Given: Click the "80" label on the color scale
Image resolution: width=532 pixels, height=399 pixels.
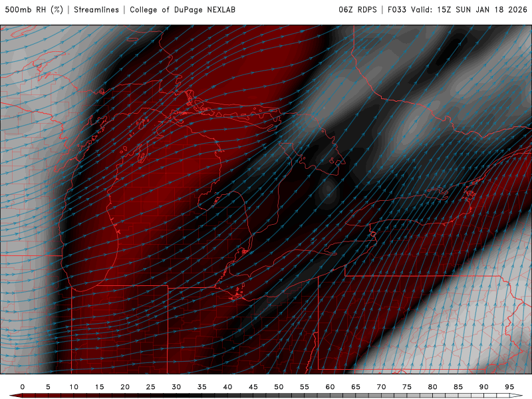Looking at the screenshot, I should (x=433, y=387).
